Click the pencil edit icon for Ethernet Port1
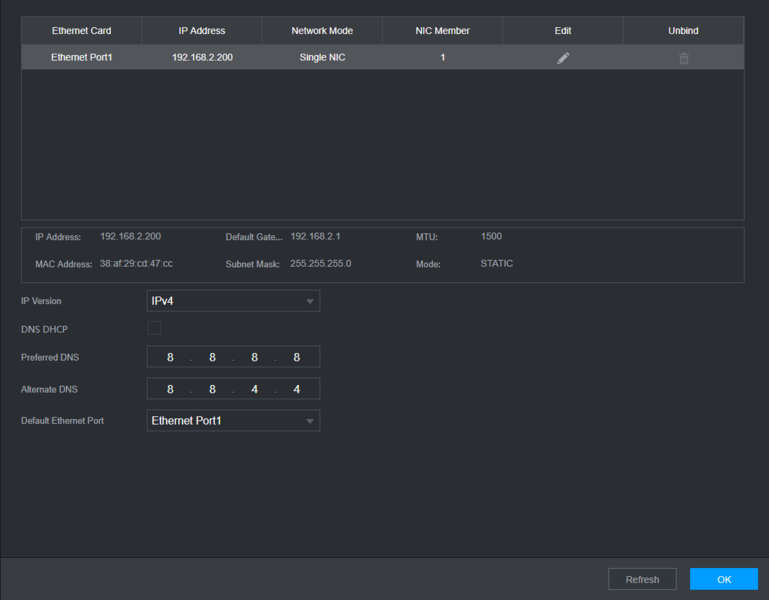The image size is (769, 600). click(563, 58)
